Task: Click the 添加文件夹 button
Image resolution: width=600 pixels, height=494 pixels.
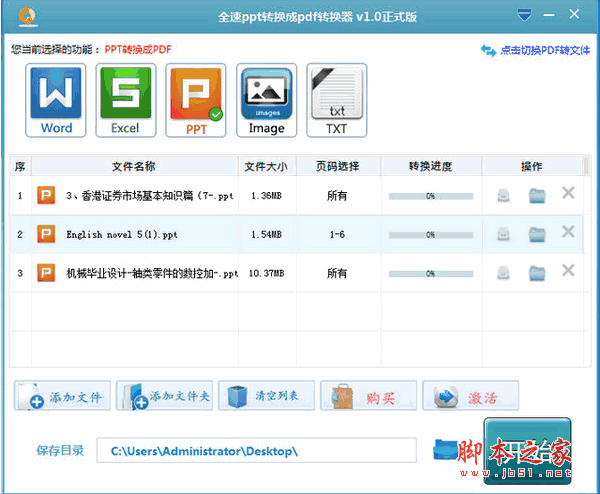Action: pos(164,396)
